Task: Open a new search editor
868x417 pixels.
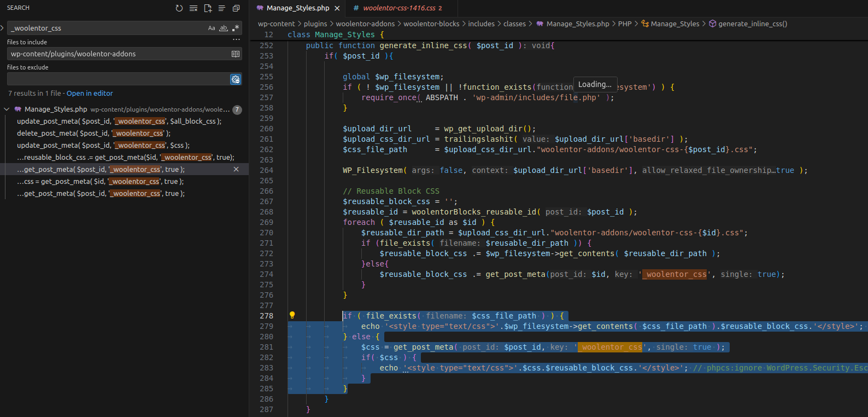Action: pyautogui.click(x=208, y=8)
